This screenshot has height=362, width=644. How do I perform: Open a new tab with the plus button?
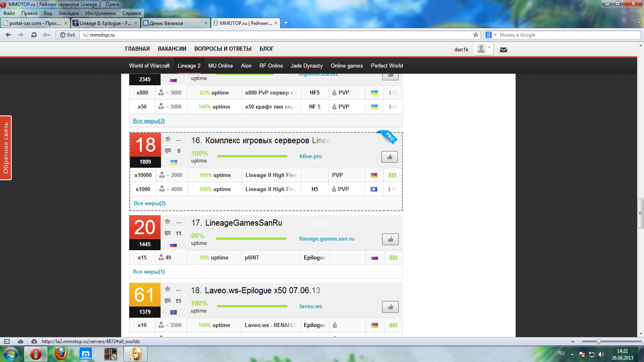tap(286, 23)
